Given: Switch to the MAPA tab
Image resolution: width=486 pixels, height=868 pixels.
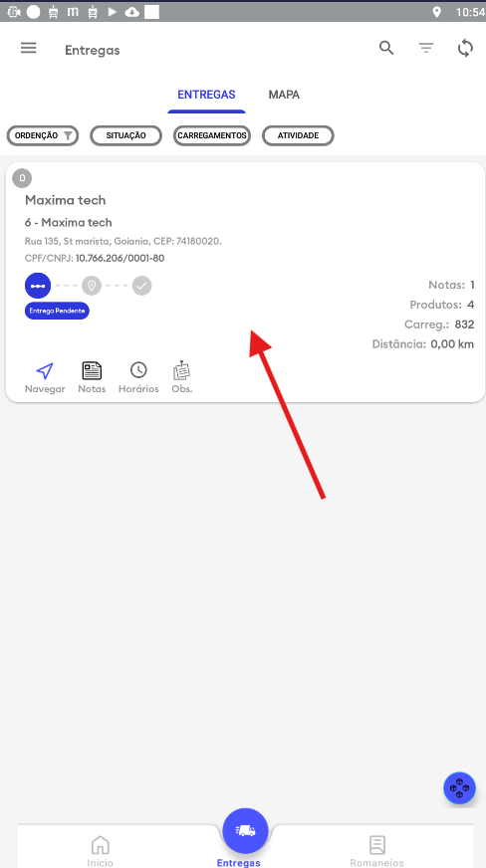Looking at the screenshot, I should 284,95.
